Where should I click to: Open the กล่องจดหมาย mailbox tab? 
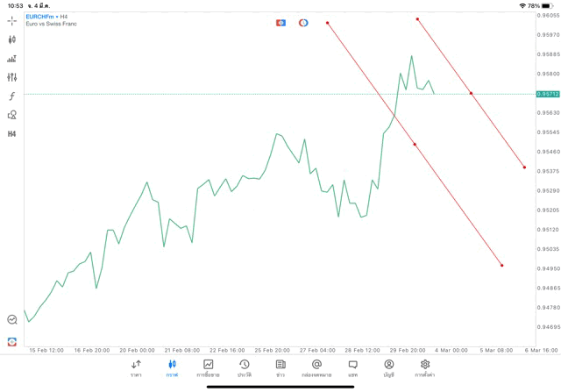tap(316, 368)
